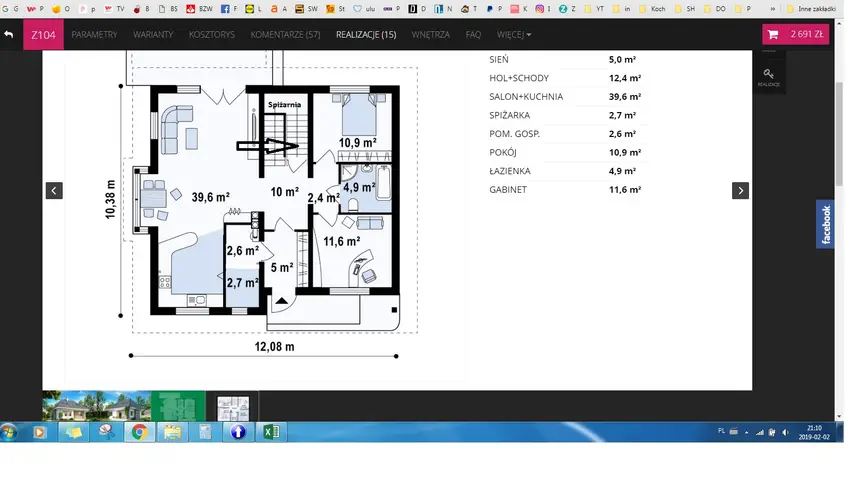This screenshot has width=850, height=478.
Task: Advance to next image with right arrow
Action: pos(740,190)
